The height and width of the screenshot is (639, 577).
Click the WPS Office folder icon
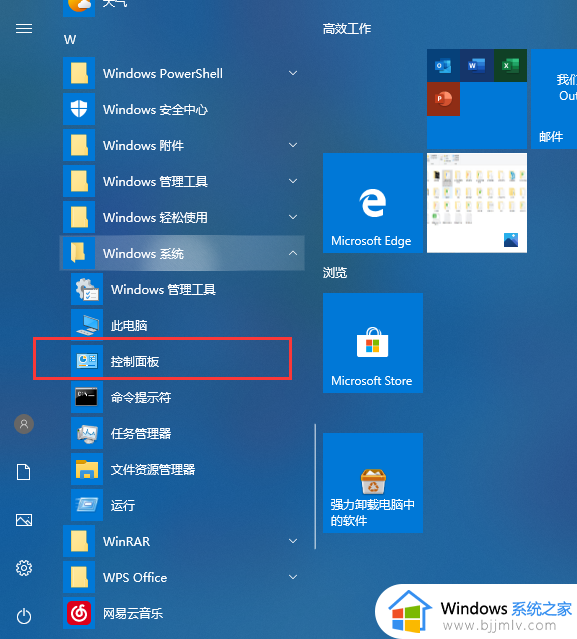tap(79, 577)
